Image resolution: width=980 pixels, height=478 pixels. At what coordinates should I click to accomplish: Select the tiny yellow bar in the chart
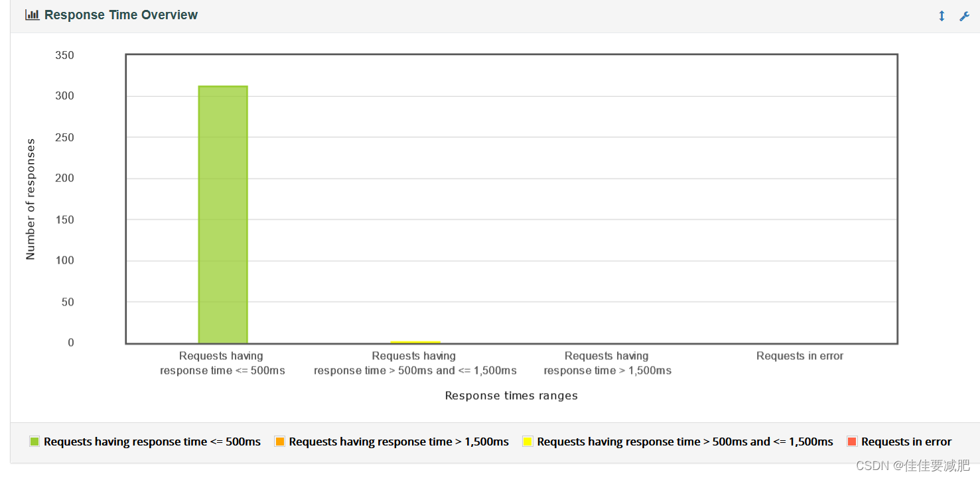[x=415, y=342]
